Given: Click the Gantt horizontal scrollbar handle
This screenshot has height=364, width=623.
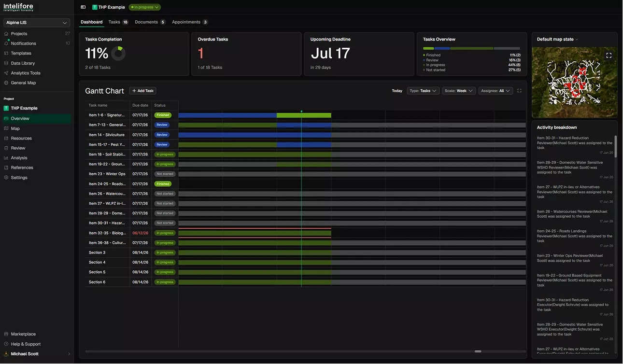Looking at the screenshot, I should pos(478,351).
